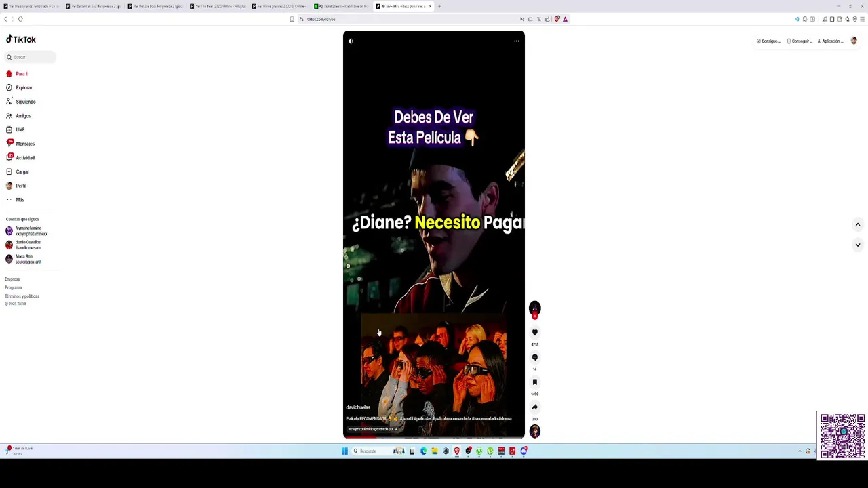Go to the next video with down chevron
The height and width of the screenshot is (488, 868).
[x=857, y=245]
